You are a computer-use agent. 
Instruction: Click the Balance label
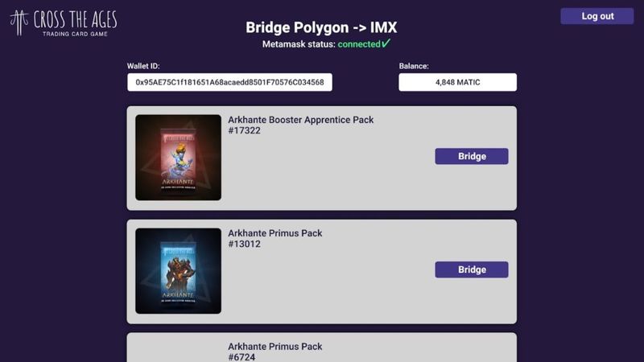[414, 66]
